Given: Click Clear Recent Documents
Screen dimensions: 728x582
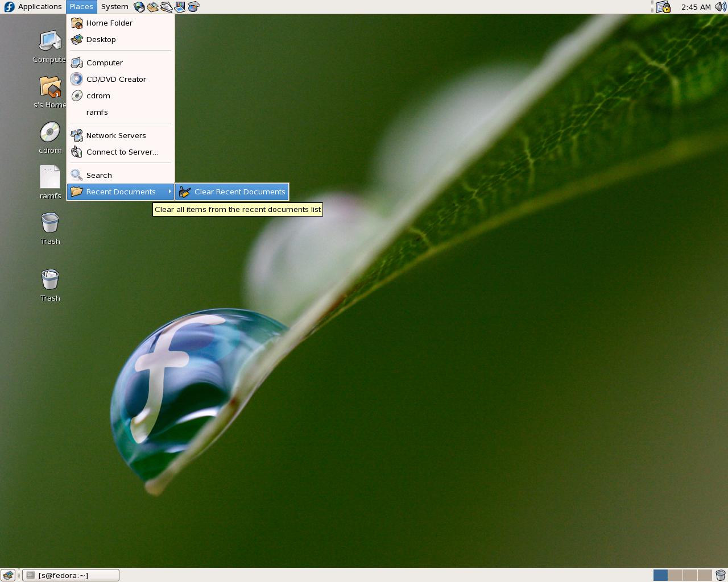Looking at the screenshot, I should [x=232, y=192].
